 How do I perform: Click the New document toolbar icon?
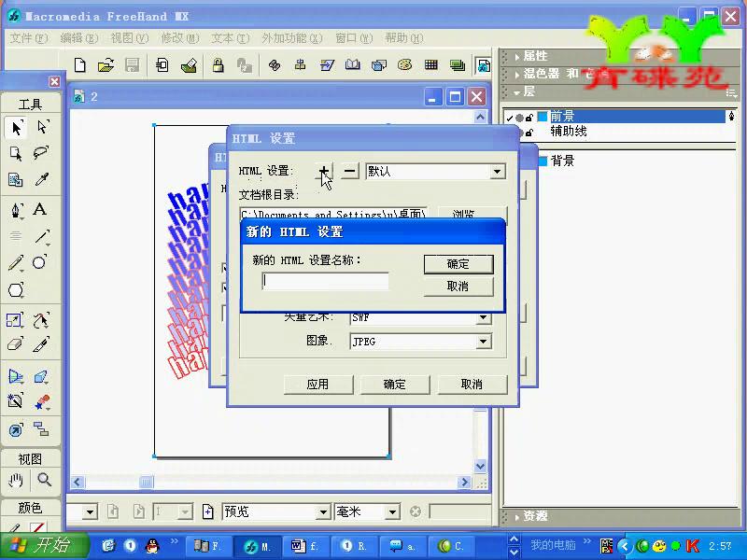pos(80,65)
